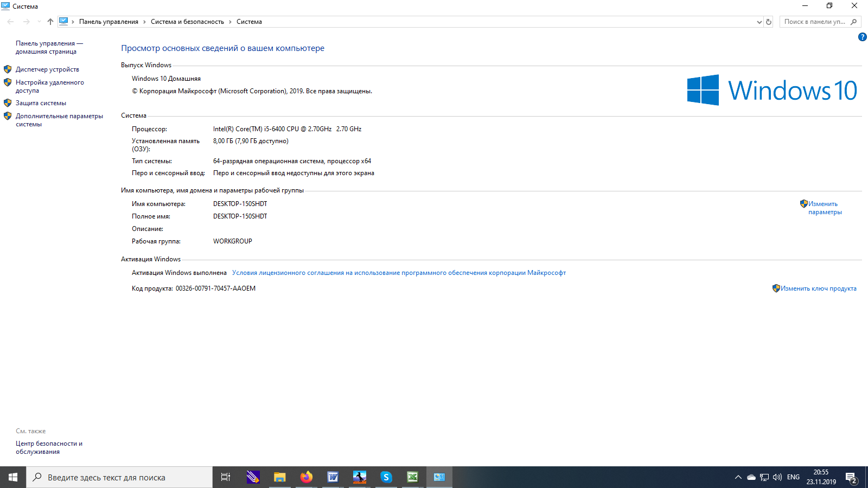Select the Control Panel taskbar button
The image size is (868, 488).
(x=439, y=477)
